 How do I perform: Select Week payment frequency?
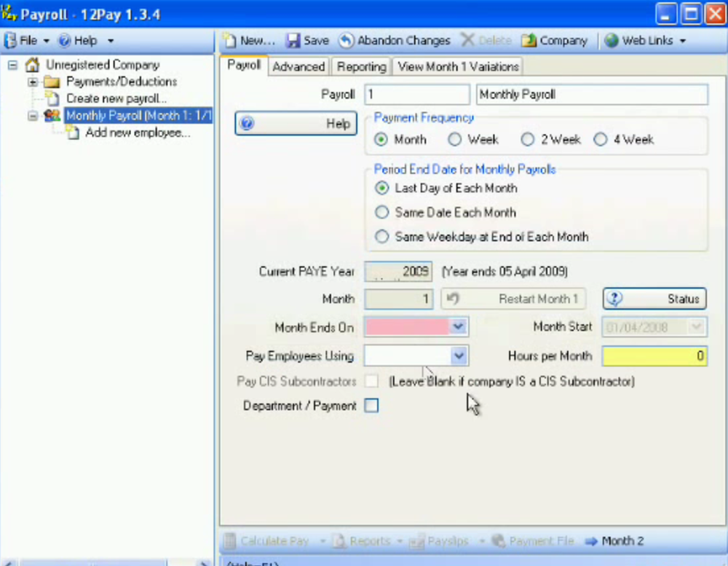coord(454,139)
